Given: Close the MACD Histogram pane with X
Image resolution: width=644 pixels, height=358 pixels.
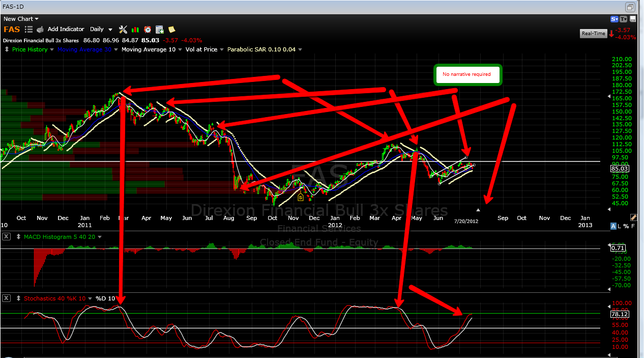Looking at the screenshot, I should [6, 236].
